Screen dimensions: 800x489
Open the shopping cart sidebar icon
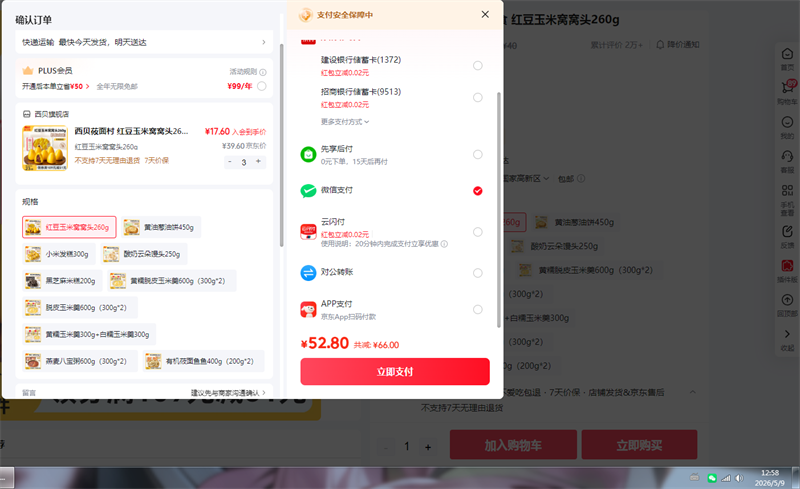787,87
